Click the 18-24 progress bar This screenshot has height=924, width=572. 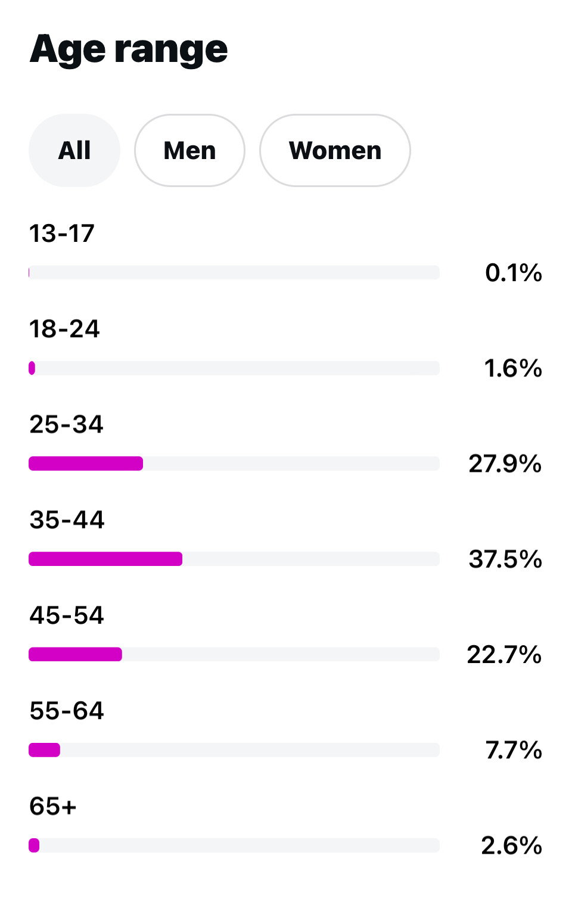234,368
